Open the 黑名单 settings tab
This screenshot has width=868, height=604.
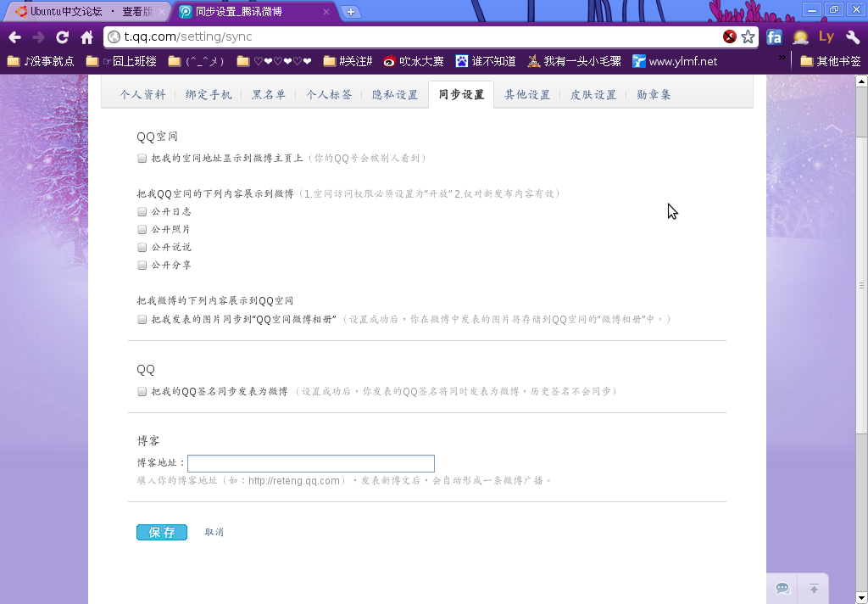tap(269, 95)
